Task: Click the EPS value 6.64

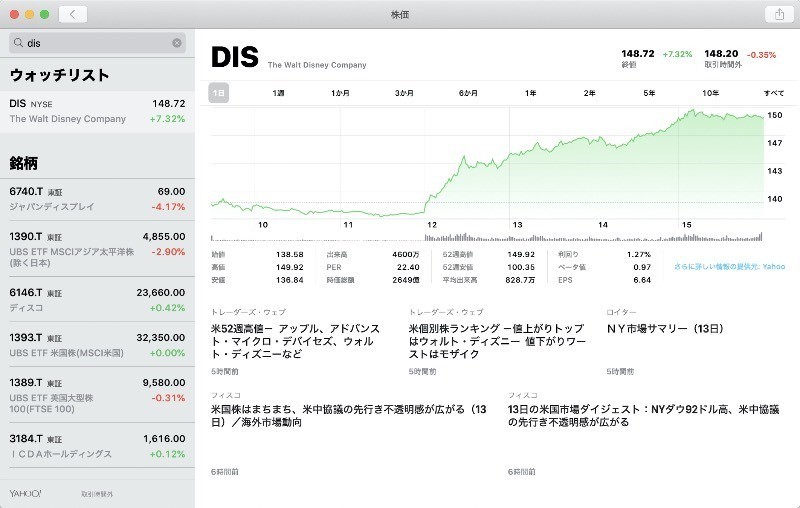Action: pos(642,280)
